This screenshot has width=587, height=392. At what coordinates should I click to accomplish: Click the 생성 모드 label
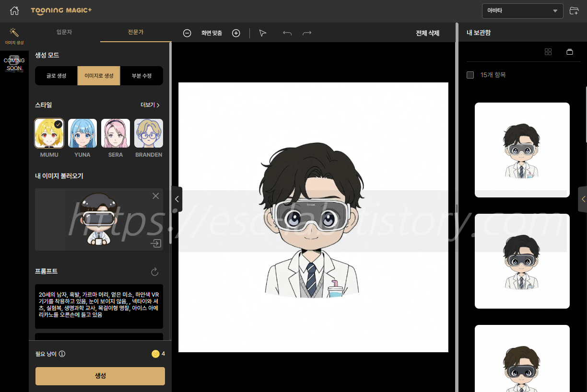pos(47,55)
